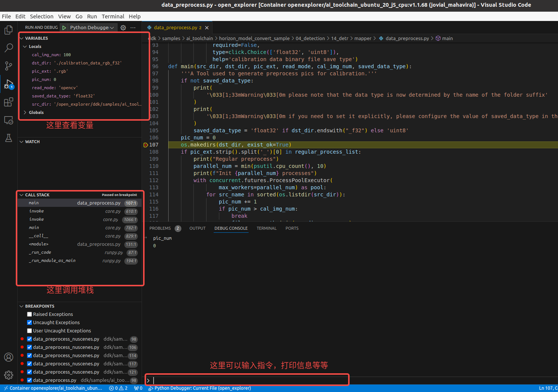Collapse the Watch section

coord(32,142)
